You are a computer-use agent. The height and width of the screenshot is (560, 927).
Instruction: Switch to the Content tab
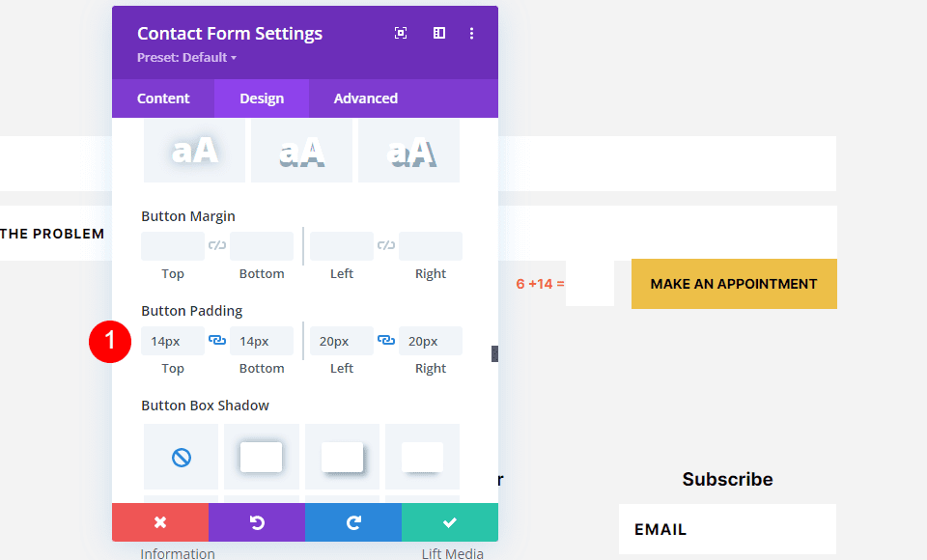(x=163, y=98)
